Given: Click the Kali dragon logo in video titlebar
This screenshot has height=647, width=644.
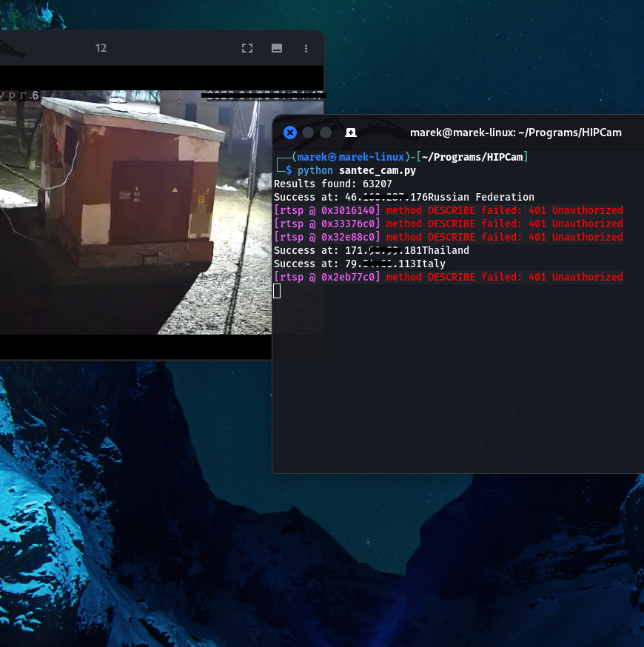Looking at the screenshot, I should tap(11, 49).
